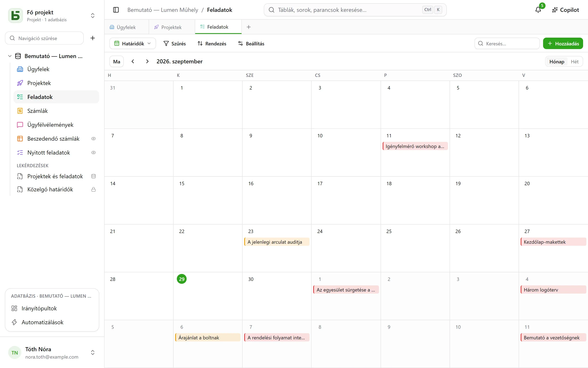Open Projektek table in sidebar
588x368 pixels.
click(x=56, y=83)
